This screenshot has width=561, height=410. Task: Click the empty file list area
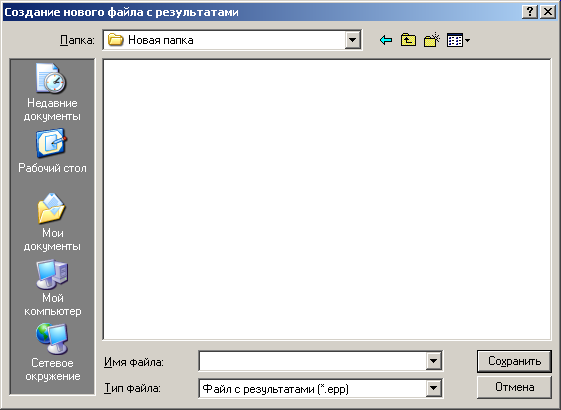pos(327,199)
